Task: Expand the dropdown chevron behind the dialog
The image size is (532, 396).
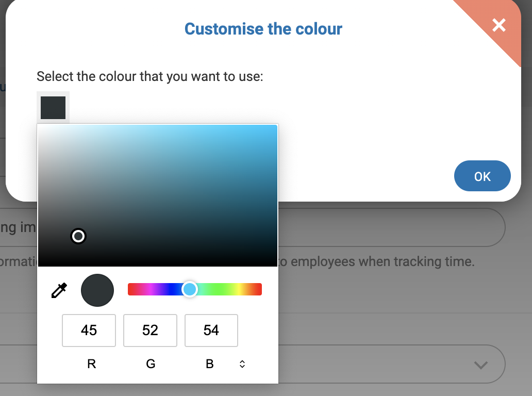Action: [480, 365]
